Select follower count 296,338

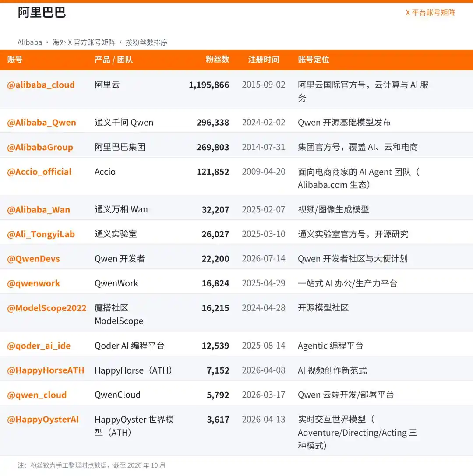213,122
